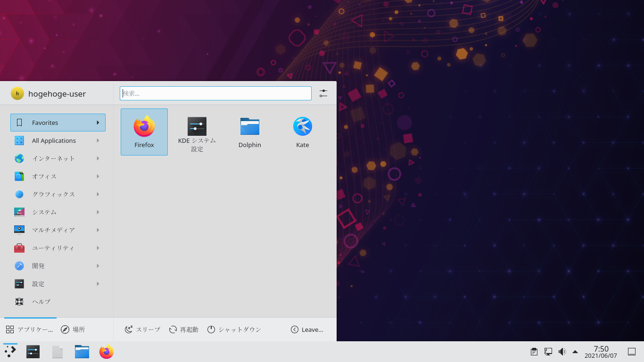
Task: Click the シャットダウン button
Action: click(x=234, y=329)
